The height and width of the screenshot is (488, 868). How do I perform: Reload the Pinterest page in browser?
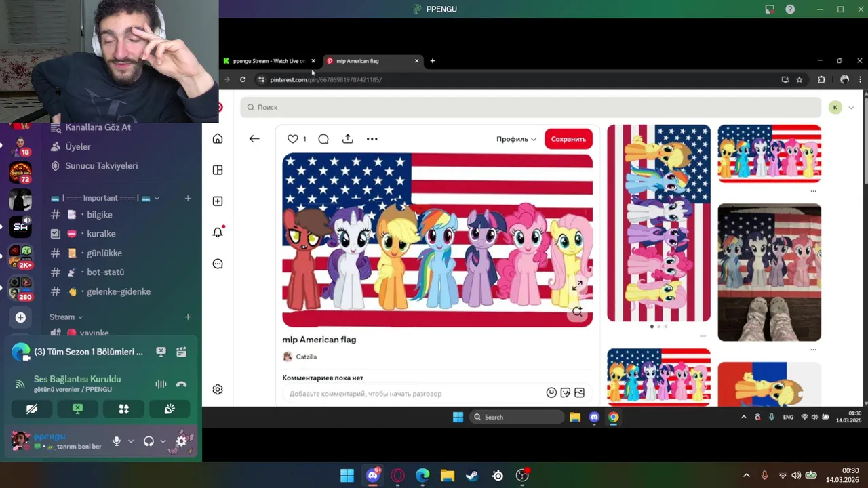(x=243, y=79)
